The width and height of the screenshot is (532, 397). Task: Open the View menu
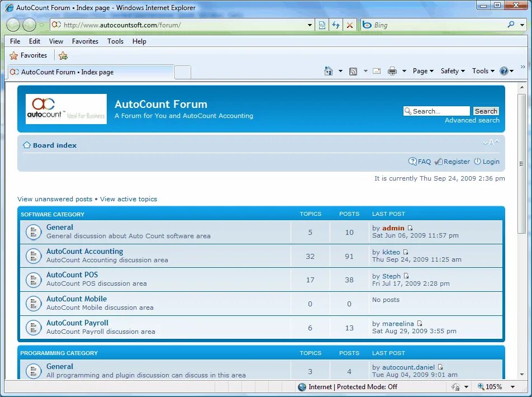coord(56,41)
